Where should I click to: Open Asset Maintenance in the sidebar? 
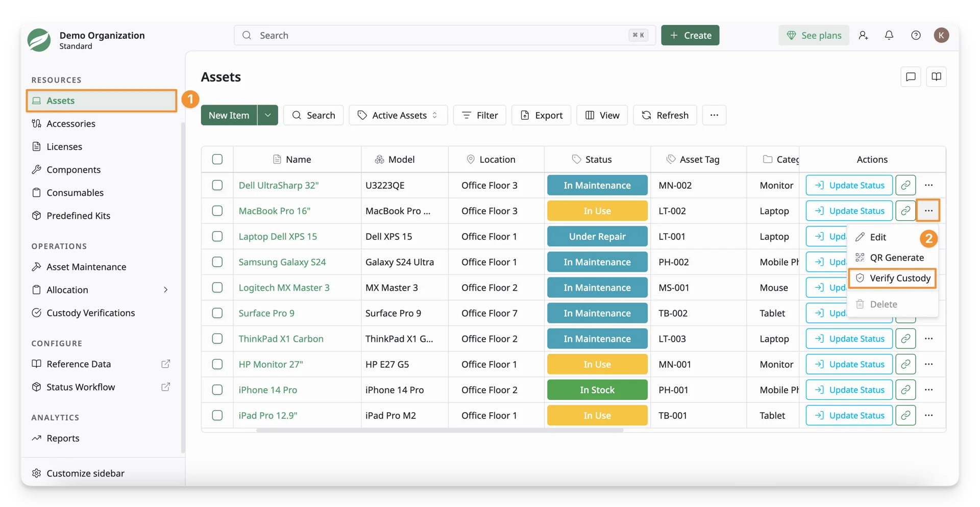click(86, 267)
